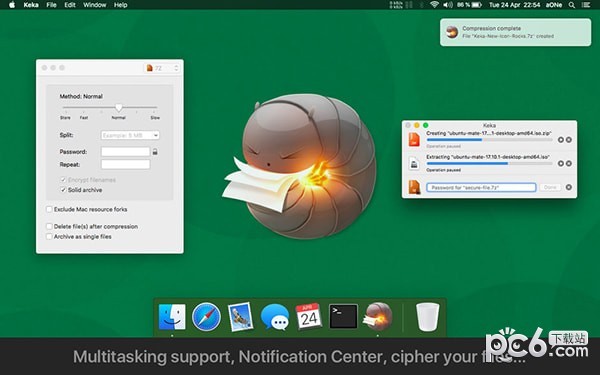Click the Compression complete notification
The height and width of the screenshot is (375, 600).
point(515,32)
